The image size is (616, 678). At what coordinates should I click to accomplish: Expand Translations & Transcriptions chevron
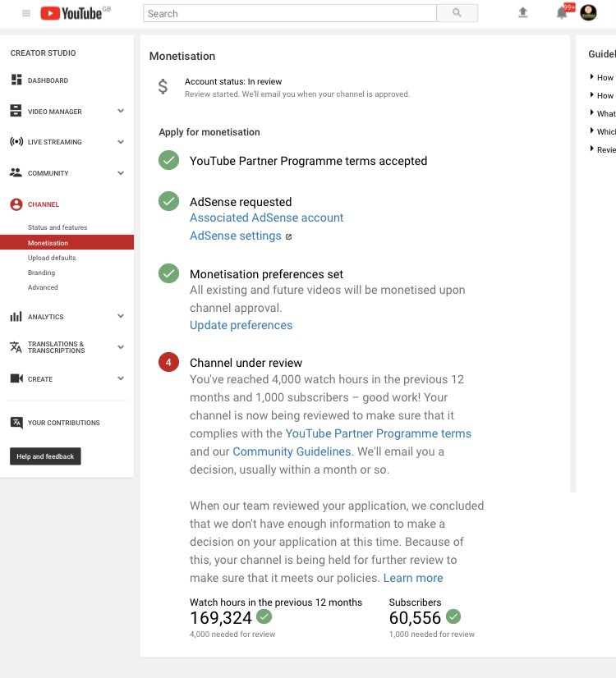(x=121, y=346)
